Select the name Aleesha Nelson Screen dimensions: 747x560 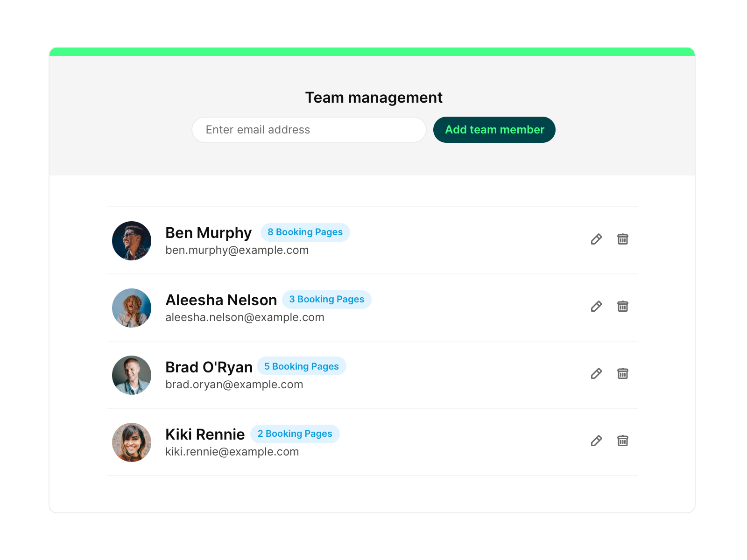point(221,300)
